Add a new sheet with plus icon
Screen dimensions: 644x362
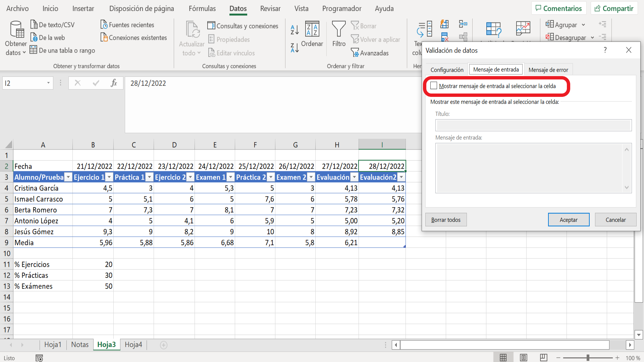[164, 345]
